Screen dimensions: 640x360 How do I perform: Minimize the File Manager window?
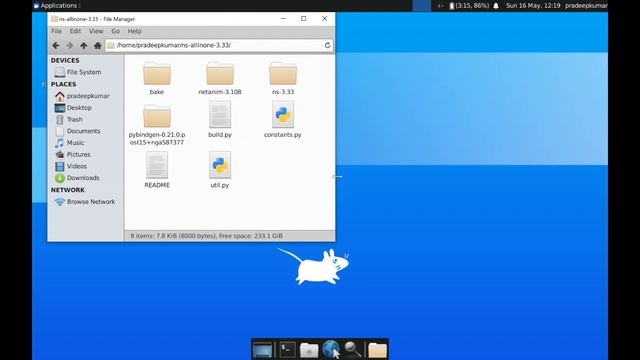[283, 19]
